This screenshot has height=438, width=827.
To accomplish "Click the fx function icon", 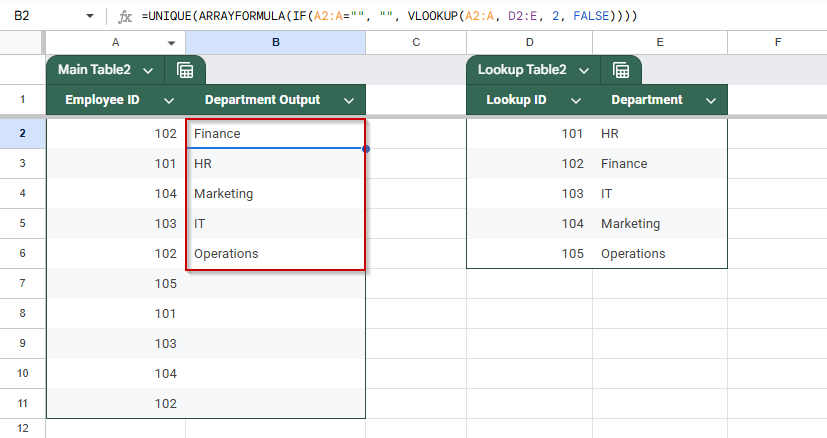I will tap(125, 16).
